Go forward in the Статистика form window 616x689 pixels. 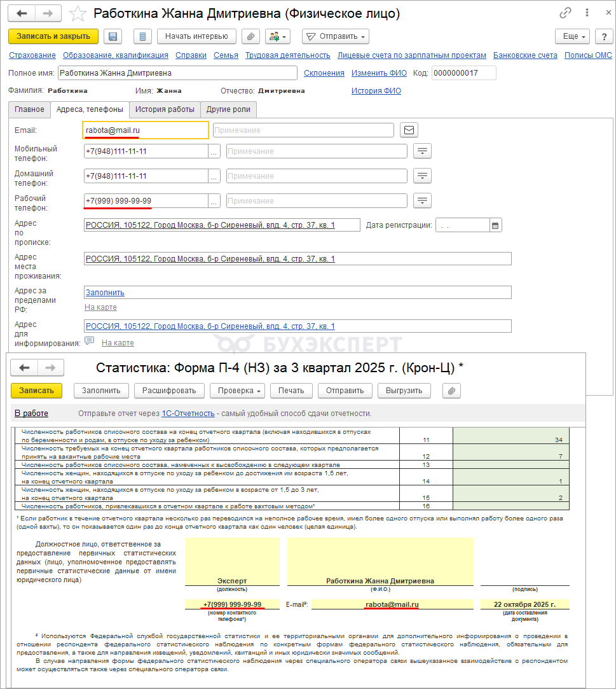point(50,368)
